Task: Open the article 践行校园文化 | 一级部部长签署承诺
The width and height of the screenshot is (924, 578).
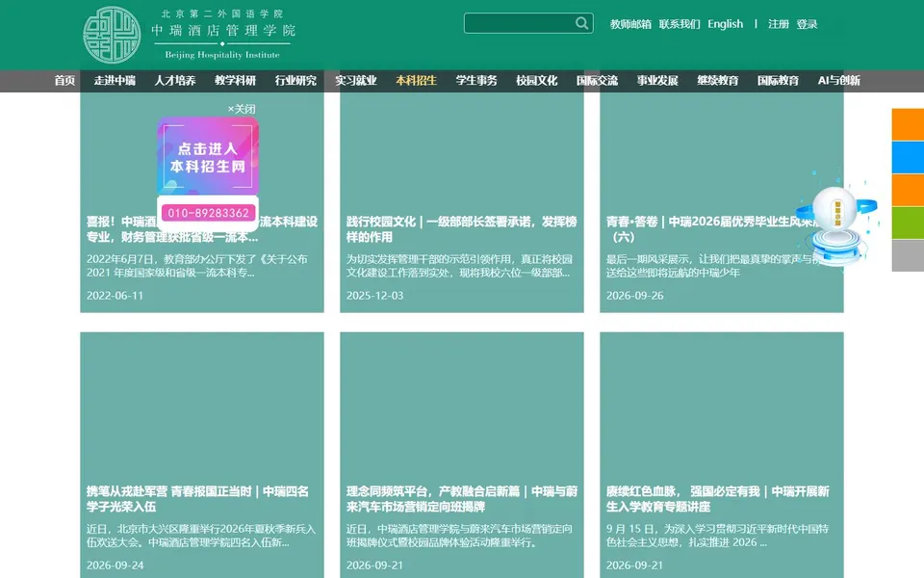Action: [461, 229]
